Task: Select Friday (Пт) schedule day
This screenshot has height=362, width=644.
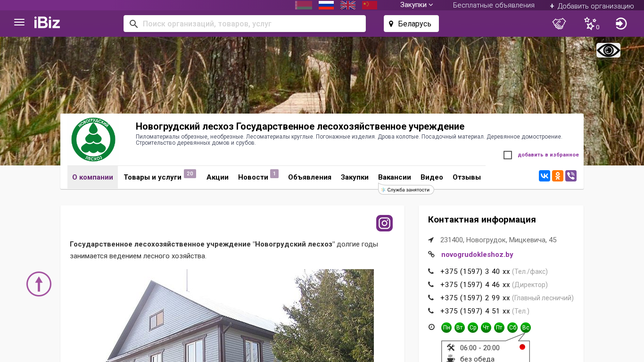Action: click(499, 328)
